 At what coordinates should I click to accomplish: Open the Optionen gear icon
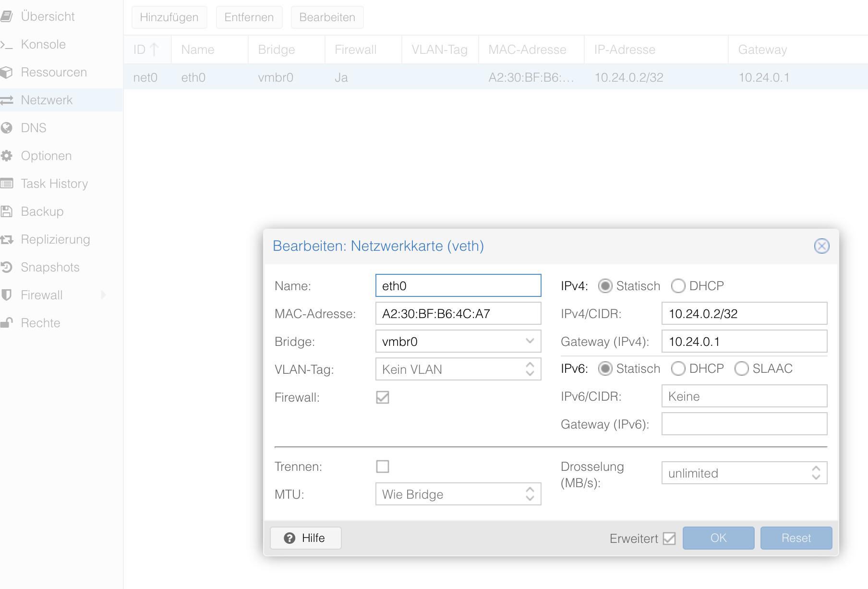point(7,156)
